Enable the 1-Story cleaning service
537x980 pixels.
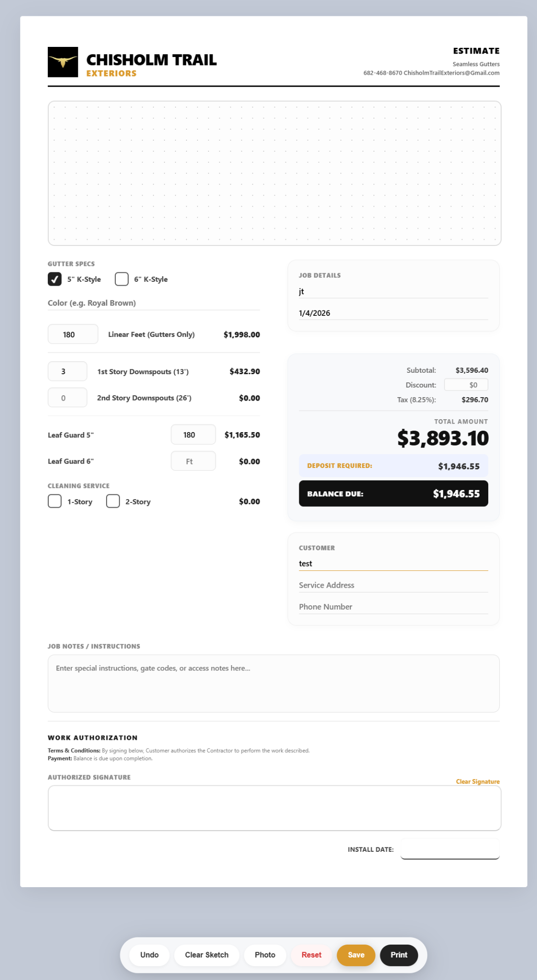click(x=55, y=501)
